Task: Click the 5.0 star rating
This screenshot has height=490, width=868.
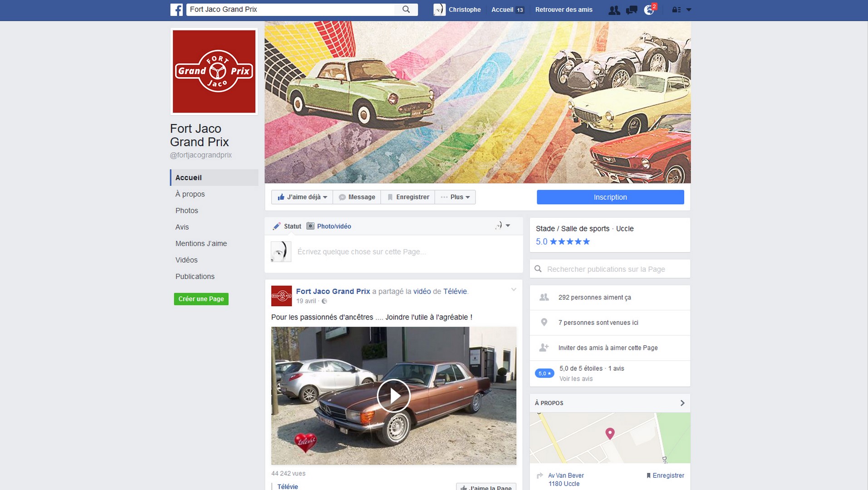Action: click(x=563, y=241)
